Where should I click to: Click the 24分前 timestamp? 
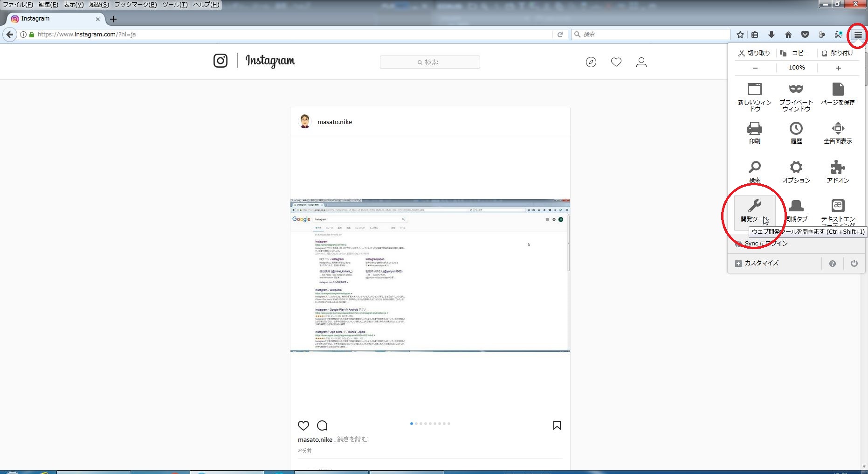(305, 451)
